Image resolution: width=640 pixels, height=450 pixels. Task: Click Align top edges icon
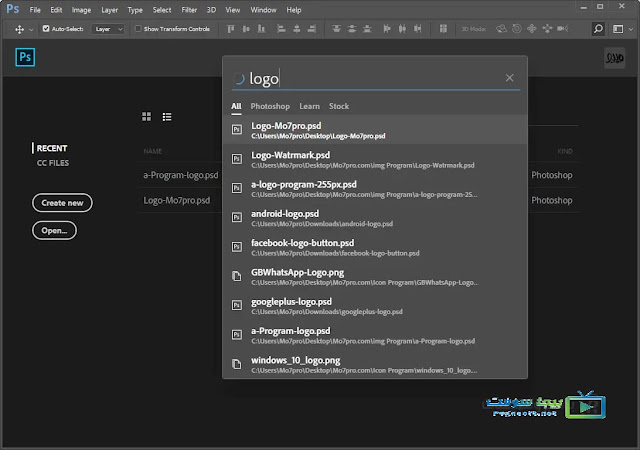point(231,29)
